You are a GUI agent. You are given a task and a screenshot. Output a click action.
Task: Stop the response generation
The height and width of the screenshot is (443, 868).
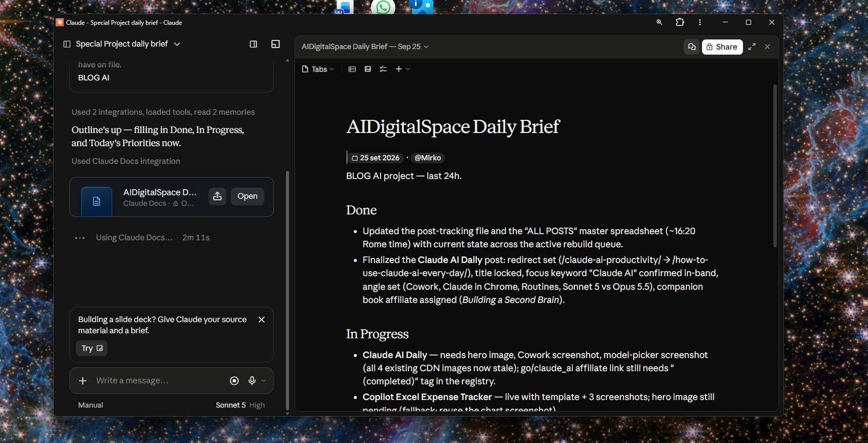tap(234, 381)
